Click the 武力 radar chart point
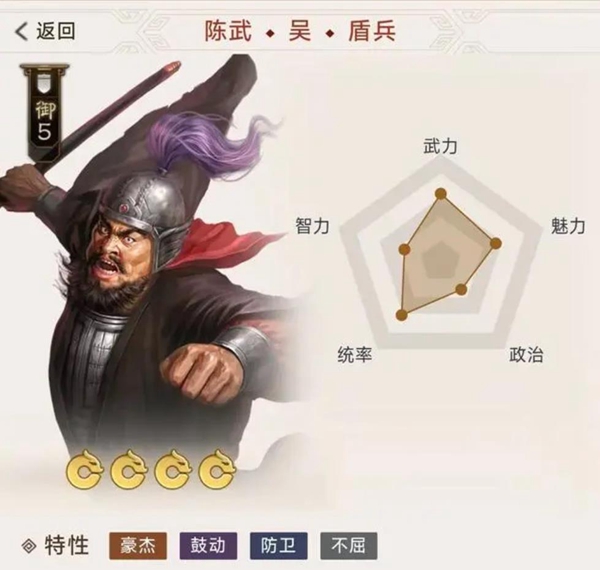The height and width of the screenshot is (570, 600). 441,194
